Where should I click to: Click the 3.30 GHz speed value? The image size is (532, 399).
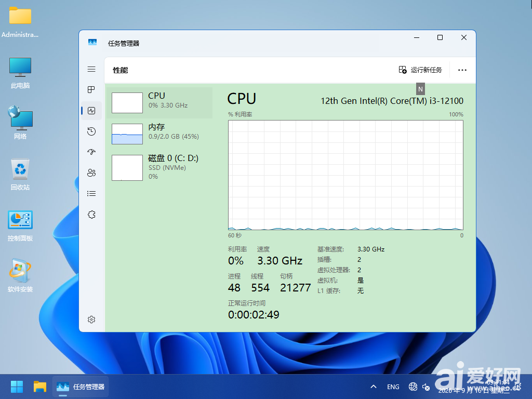click(280, 261)
